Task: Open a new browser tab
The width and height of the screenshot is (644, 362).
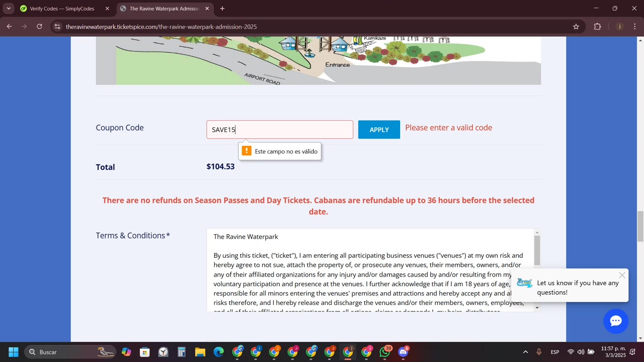Action: pyautogui.click(x=222, y=9)
